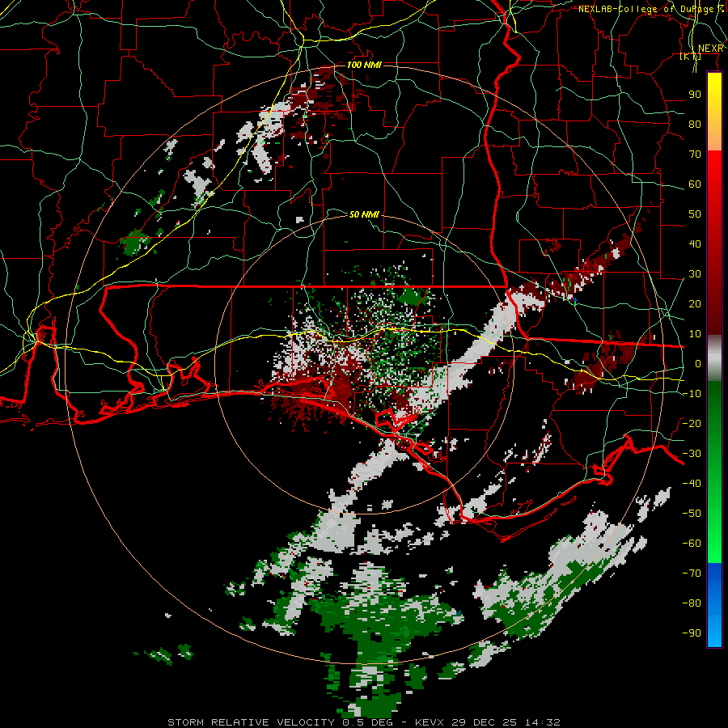The width and height of the screenshot is (728, 728).
Task: Click the positive 40 value on velocity scale
Action: [695, 243]
